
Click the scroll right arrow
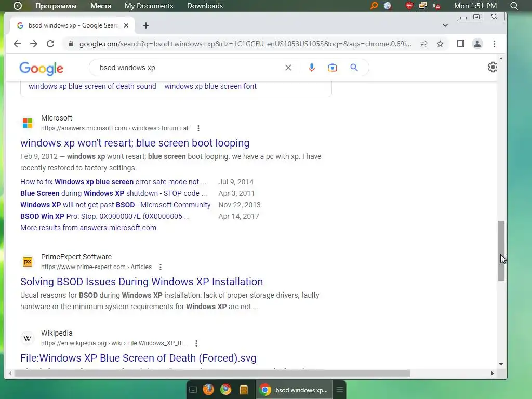[493, 373]
